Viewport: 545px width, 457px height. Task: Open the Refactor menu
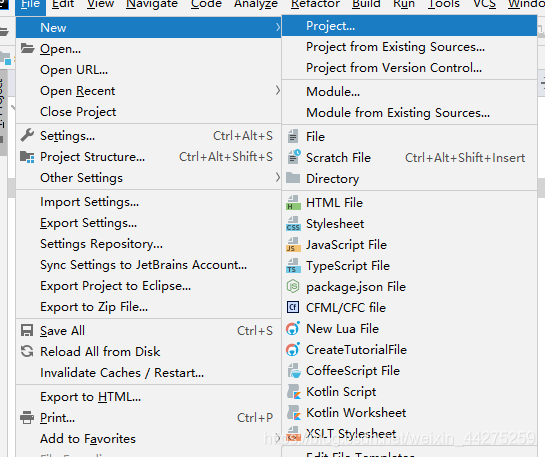(315, 4)
